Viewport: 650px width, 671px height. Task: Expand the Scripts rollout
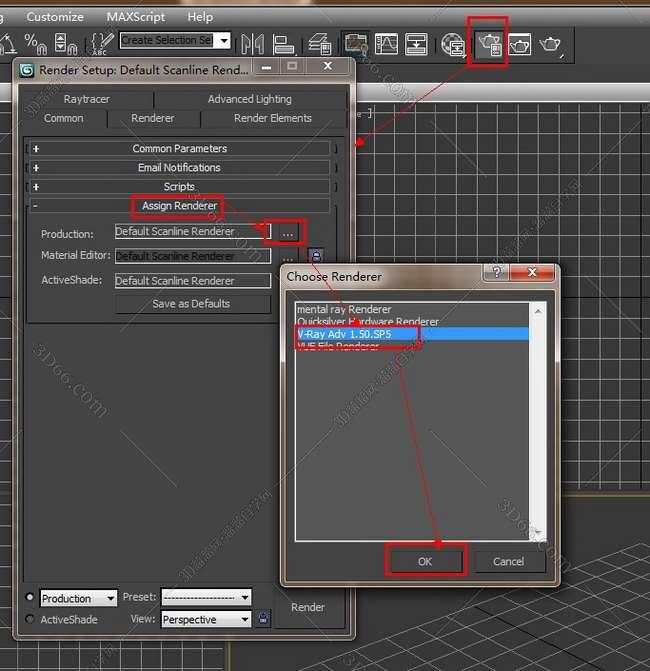pos(179,187)
